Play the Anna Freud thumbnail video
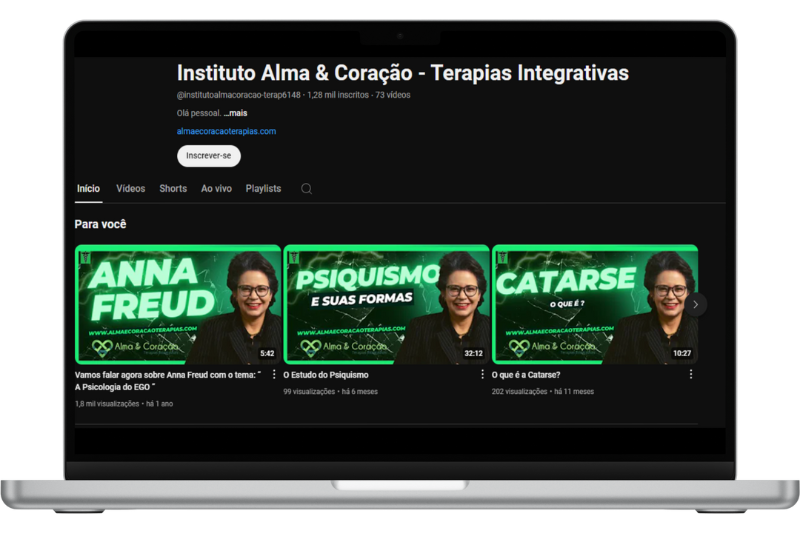The height and width of the screenshot is (533, 800). tap(178, 304)
